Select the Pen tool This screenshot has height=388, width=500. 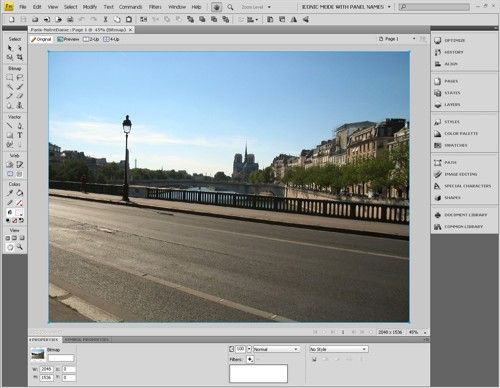point(20,126)
